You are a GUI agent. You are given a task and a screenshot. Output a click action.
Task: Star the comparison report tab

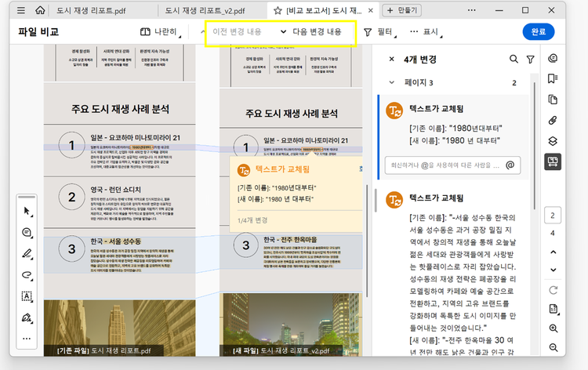[x=278, y=11]
